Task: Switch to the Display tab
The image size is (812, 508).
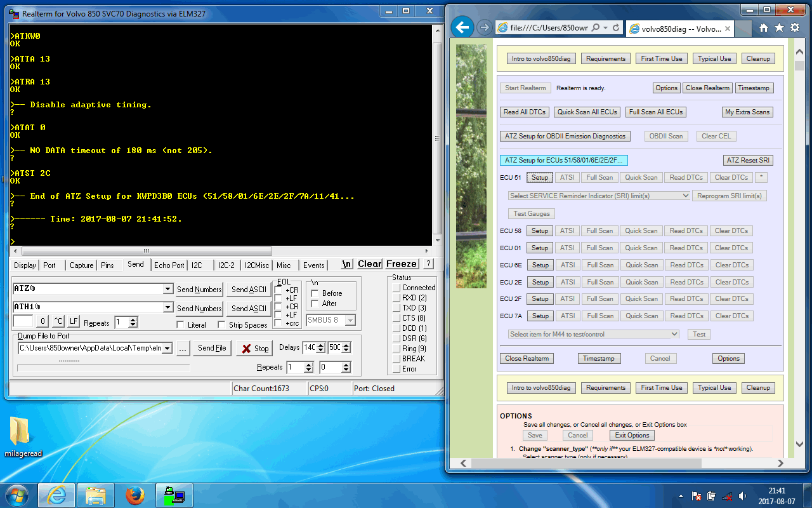Action: click(25, 265)
